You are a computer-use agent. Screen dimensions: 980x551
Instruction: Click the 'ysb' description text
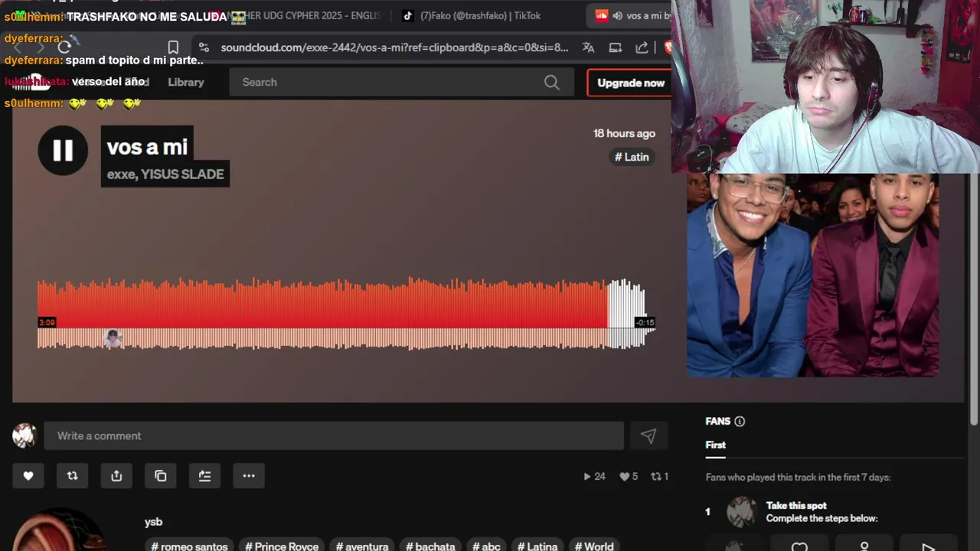[153, 522]
